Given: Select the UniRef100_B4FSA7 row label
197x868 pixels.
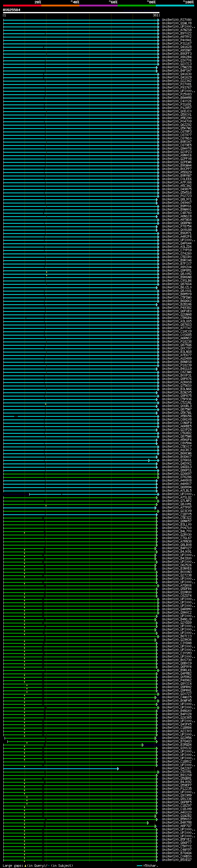Looking at the screenshot, I should point(176,71).
